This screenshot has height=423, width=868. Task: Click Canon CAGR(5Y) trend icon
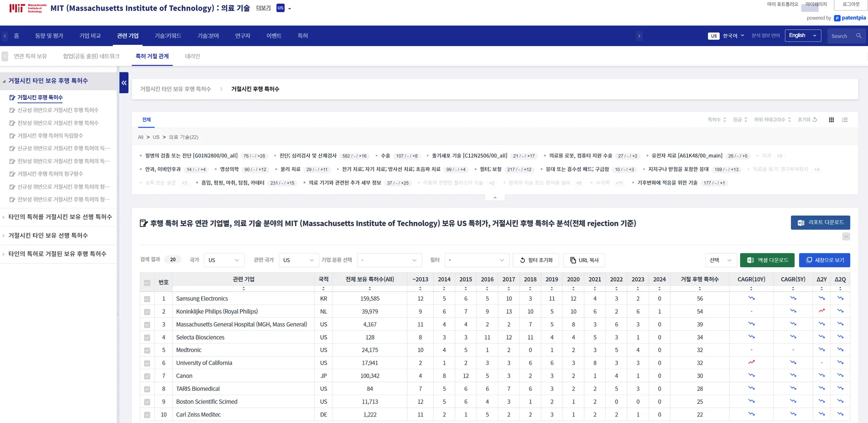[793, 375]
